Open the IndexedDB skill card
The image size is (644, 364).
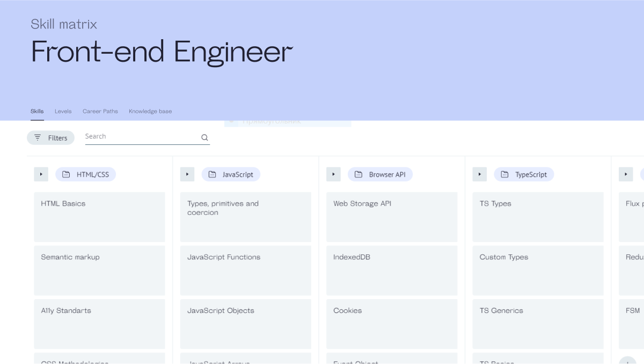(x=392, y=271)
